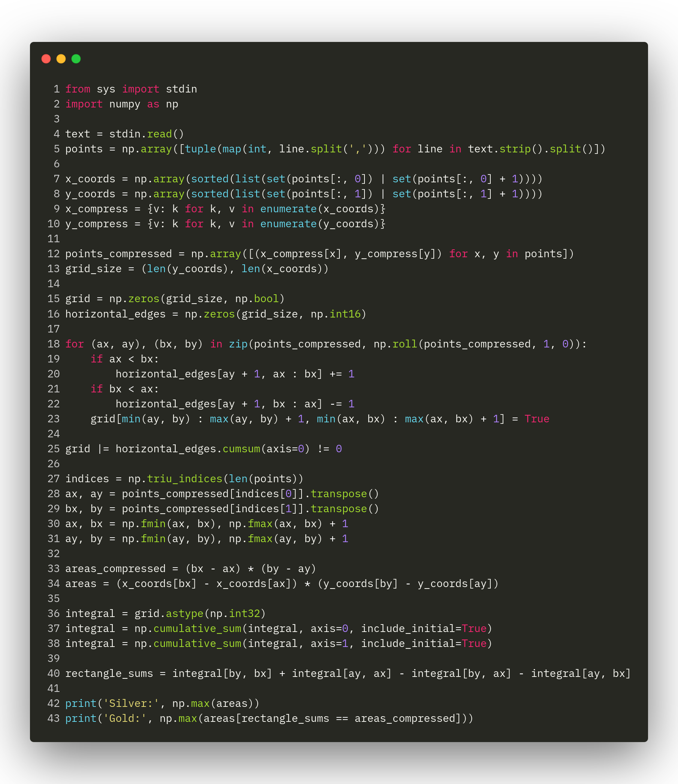Click the "horizontal_edges = np.zeros" line
The width and height of the screenshot is (678, 784).
(216, 314)
